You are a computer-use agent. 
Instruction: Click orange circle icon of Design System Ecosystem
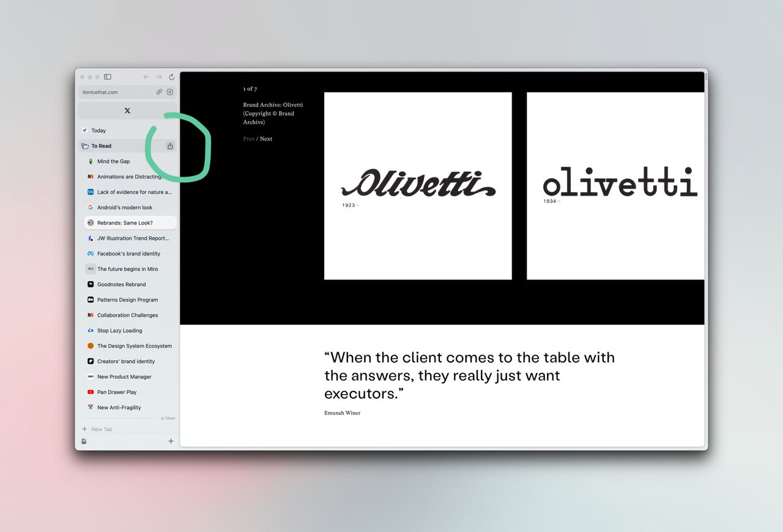point(91,346)
